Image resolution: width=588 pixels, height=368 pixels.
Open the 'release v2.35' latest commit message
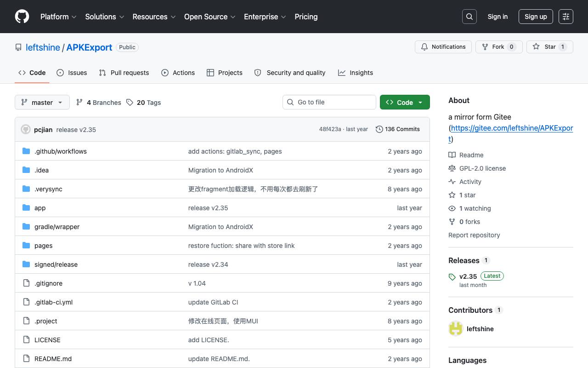(76, 130)
